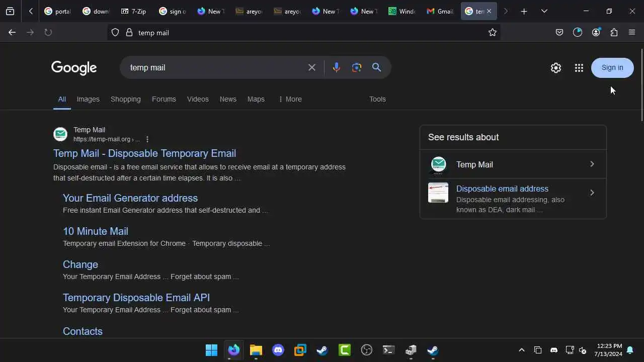
Task: Switch to the 7-Zip browser tab
Action: click(134, 11)
